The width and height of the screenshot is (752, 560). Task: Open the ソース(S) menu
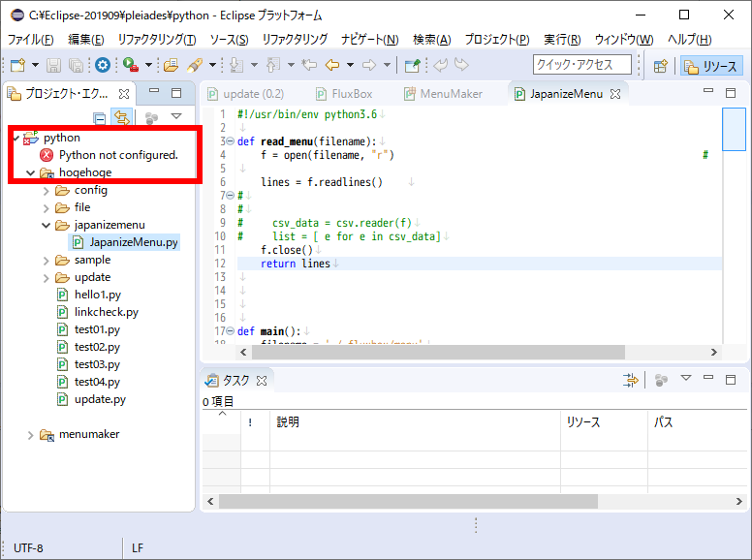[230, 40]
